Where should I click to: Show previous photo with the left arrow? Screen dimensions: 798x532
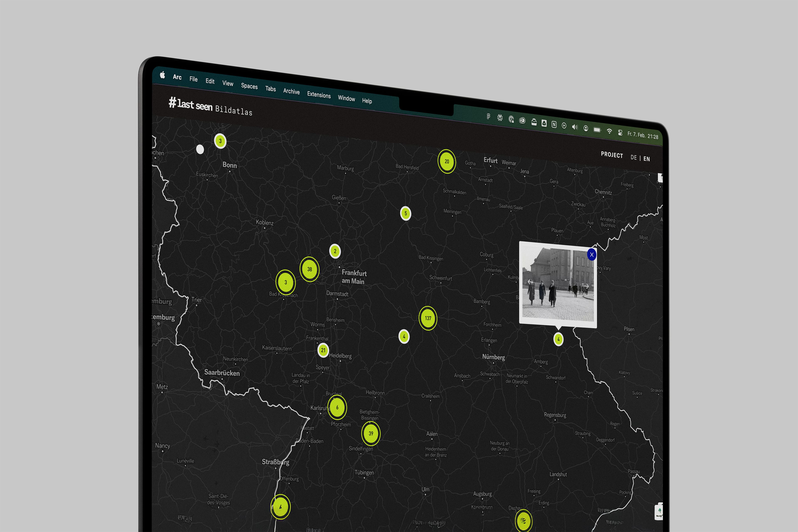(530, 282)
